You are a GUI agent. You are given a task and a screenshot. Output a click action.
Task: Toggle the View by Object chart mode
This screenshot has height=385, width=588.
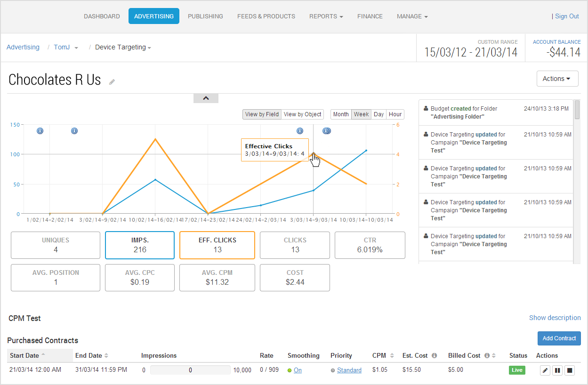303,114
